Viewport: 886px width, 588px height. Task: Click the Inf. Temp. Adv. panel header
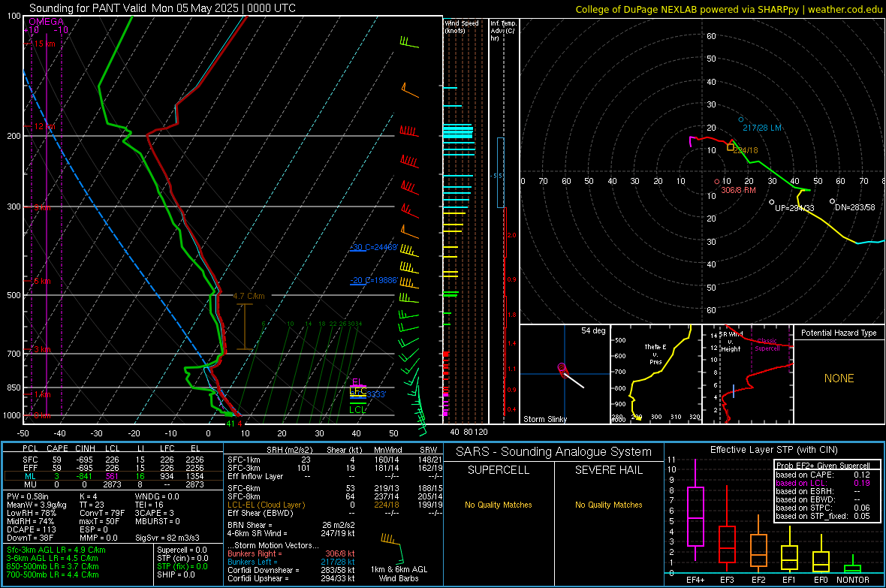pos(503,31)
